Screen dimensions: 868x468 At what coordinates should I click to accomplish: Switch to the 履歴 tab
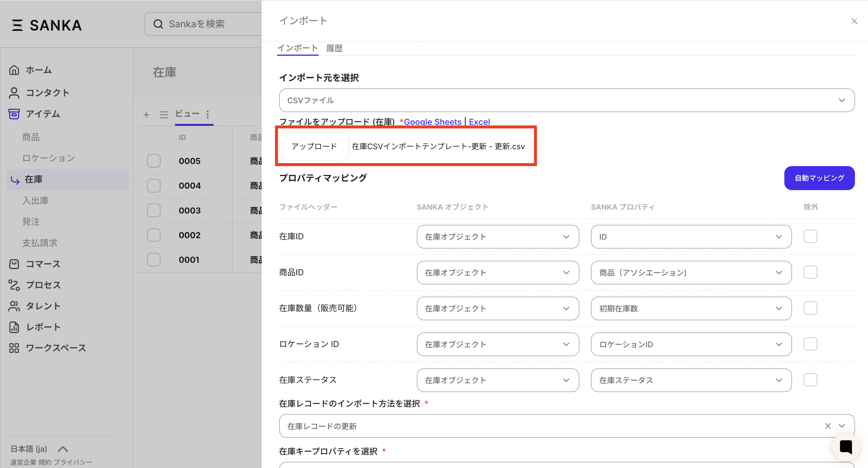pyautogui.click(x=334, y=49)
